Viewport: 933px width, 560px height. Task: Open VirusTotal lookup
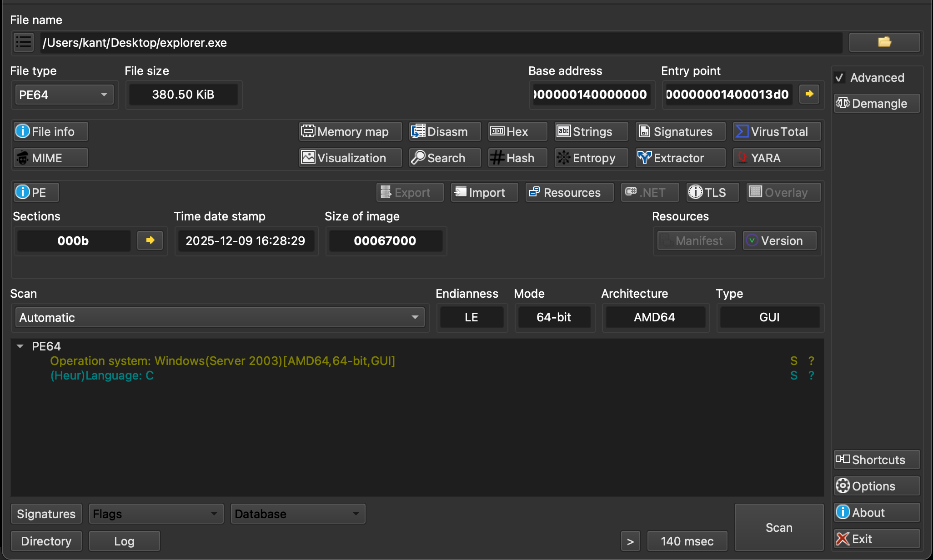click(777, 131)
